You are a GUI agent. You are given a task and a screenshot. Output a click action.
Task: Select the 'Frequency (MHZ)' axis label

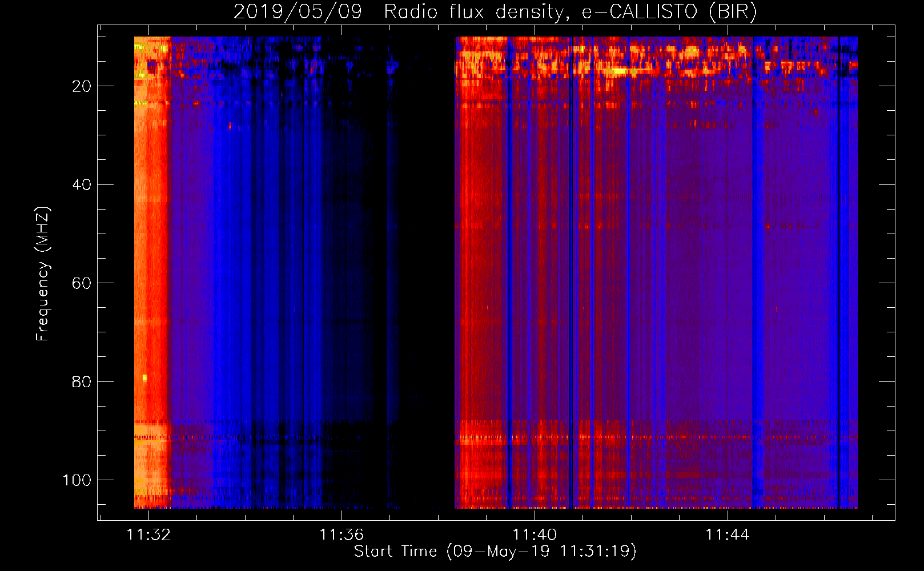pyautogui.click(x=43, y=274)
